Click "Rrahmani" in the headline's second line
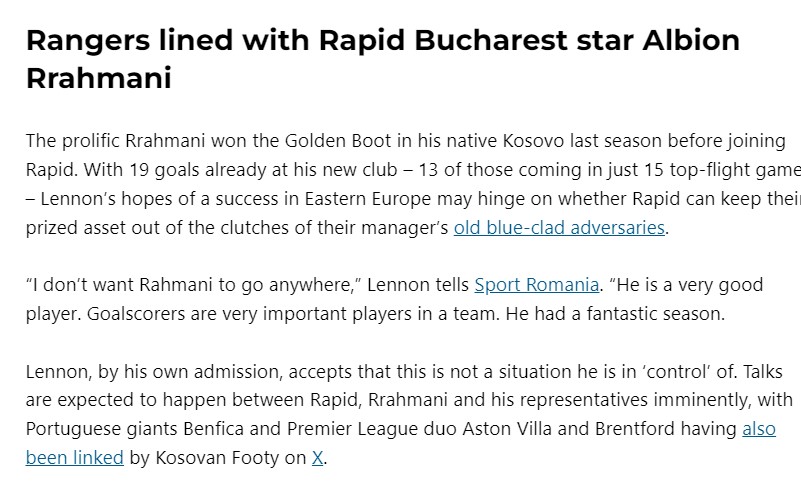This screenshot has width=801, height=487. 99,78
